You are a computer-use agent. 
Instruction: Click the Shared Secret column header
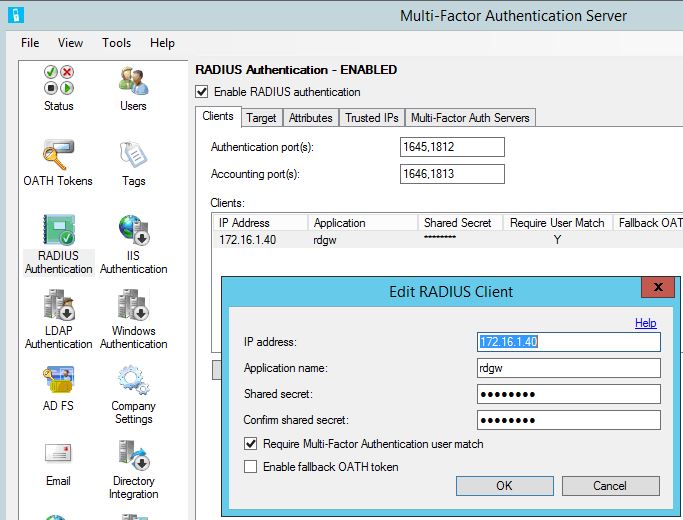tap(460, 223)
